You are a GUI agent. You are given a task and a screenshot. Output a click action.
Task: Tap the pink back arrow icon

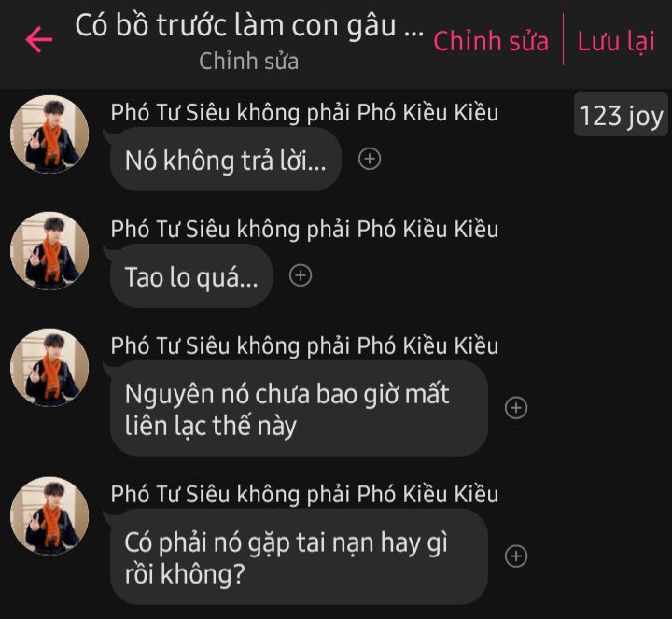[x=38, y=40]
